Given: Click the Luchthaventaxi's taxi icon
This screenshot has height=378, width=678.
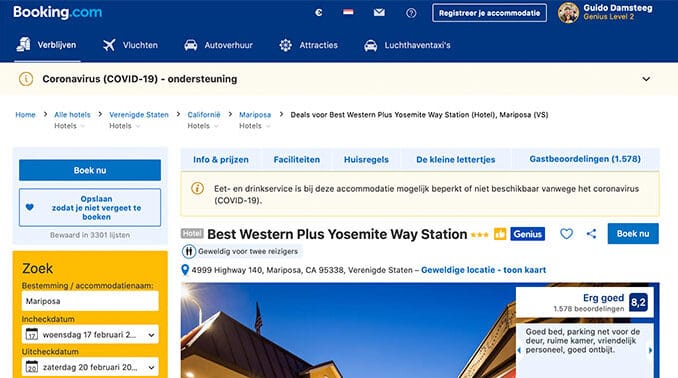Looking at the screenshot, I should (371, 45).
